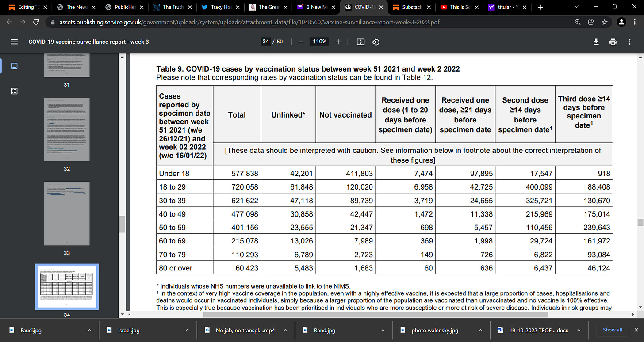Screen dimensions: 644x342
Task: Go back in browser history
Action: click(10, 22)
